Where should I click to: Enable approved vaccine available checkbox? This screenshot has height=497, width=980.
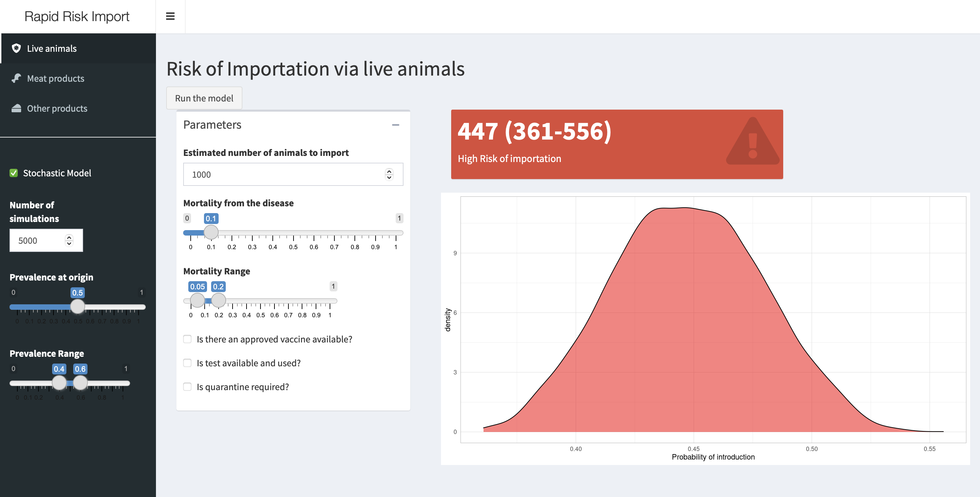[x=187, y=339]
